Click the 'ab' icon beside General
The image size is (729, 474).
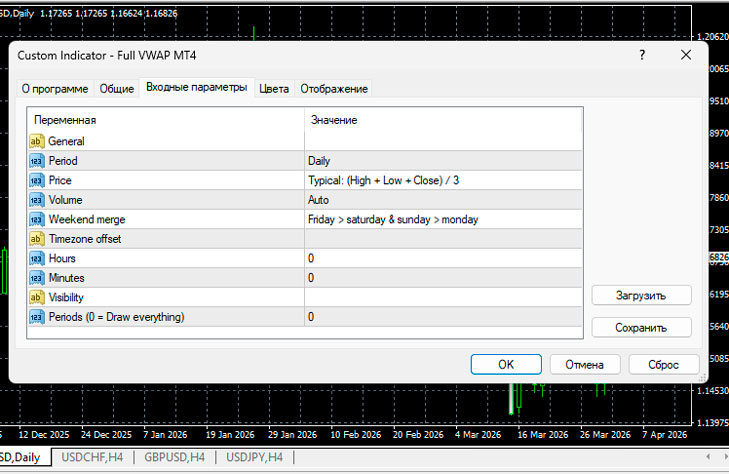pyautogui.click(x=37, y=141)
